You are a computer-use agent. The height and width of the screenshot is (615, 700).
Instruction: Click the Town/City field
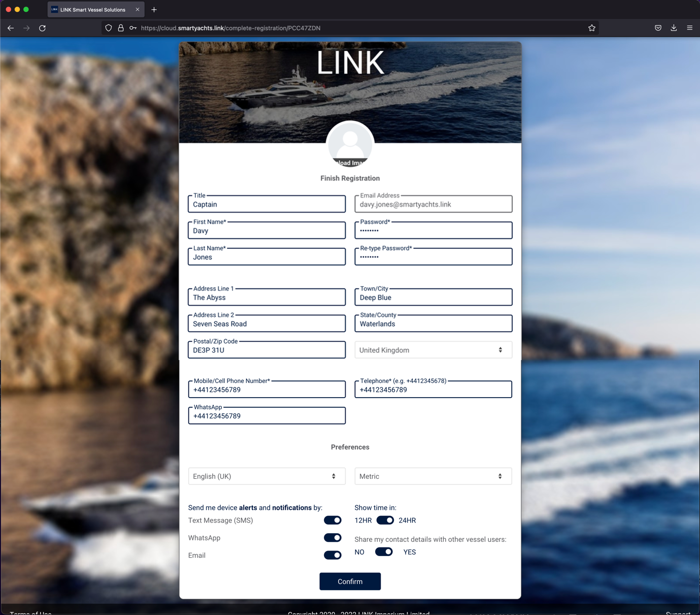[x=433, y=298]
